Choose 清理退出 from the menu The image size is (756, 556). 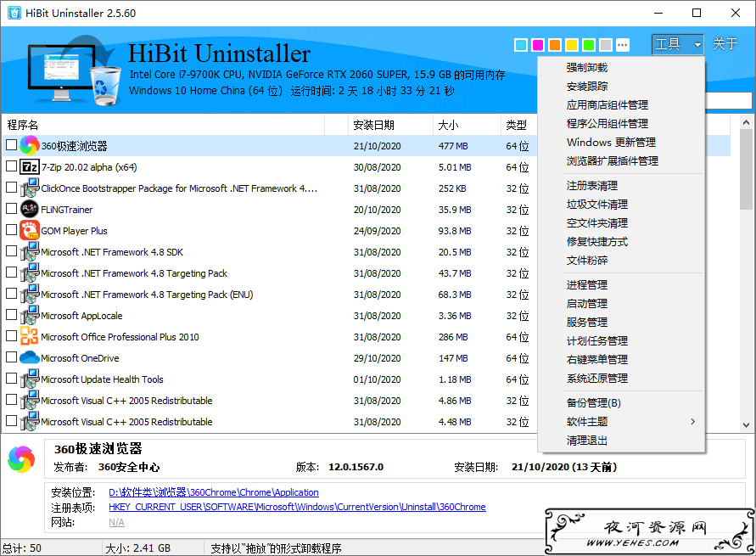pos(587,441)
